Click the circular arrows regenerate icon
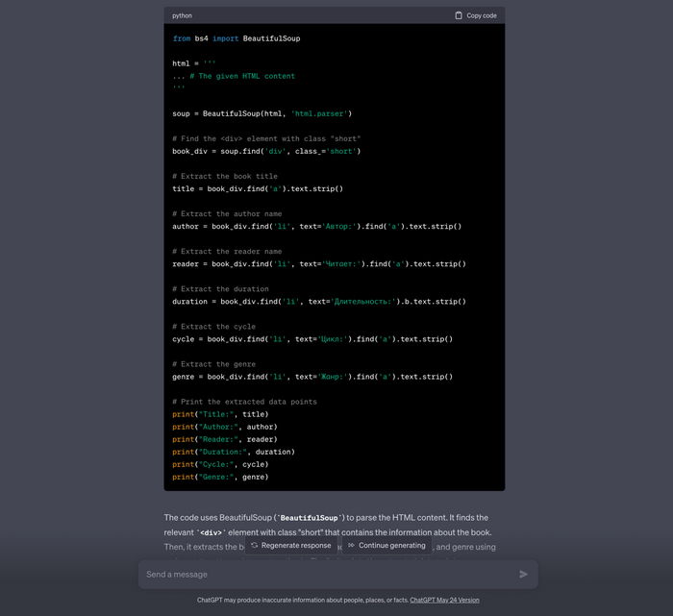This screenshot has height=616, width=673. [x=255, y=545]
